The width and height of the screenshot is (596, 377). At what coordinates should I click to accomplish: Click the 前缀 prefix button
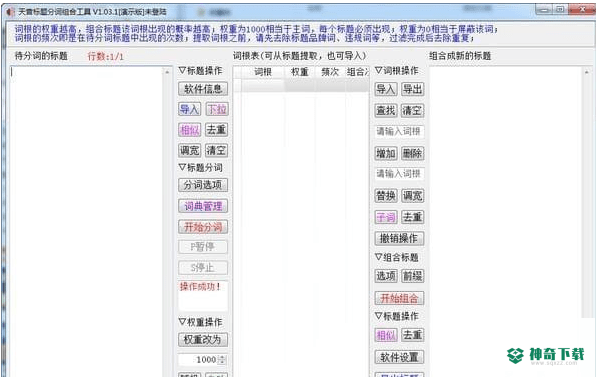pyautogui.click(x=412, y=276)
